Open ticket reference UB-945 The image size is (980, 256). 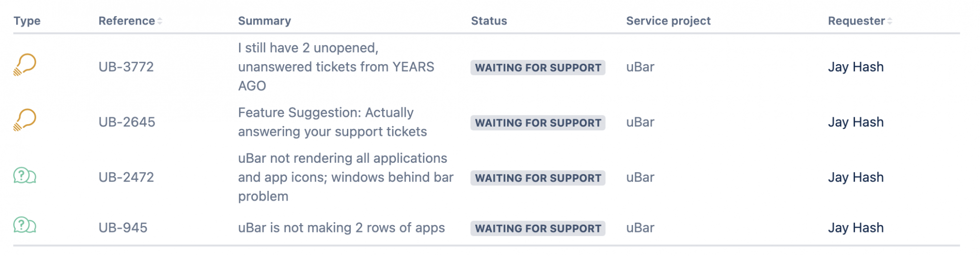point(123,228)
